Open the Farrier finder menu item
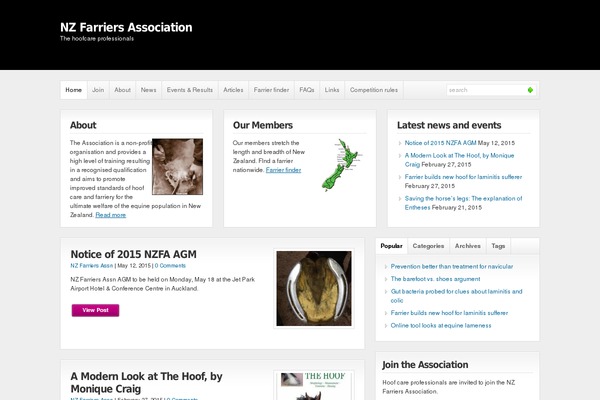This screenshot has width=600, height=400. pyautogui.click(x=271, y=90)
